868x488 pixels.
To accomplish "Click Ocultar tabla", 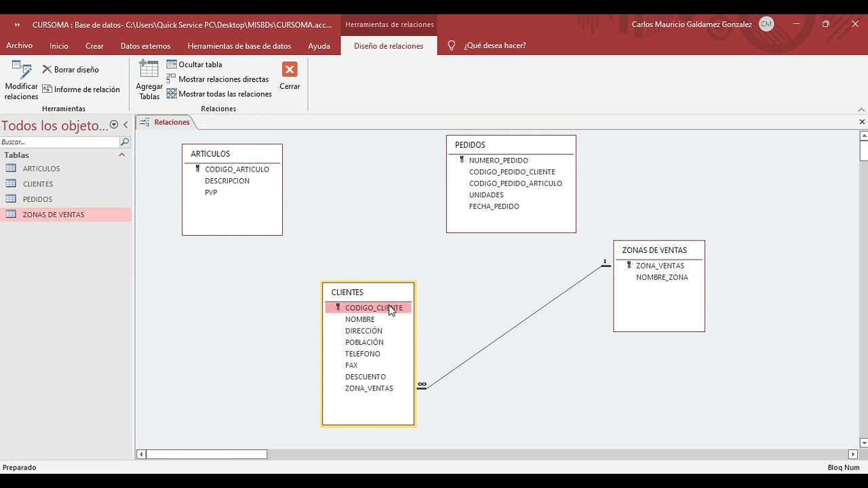I will [x=195, y=64].
